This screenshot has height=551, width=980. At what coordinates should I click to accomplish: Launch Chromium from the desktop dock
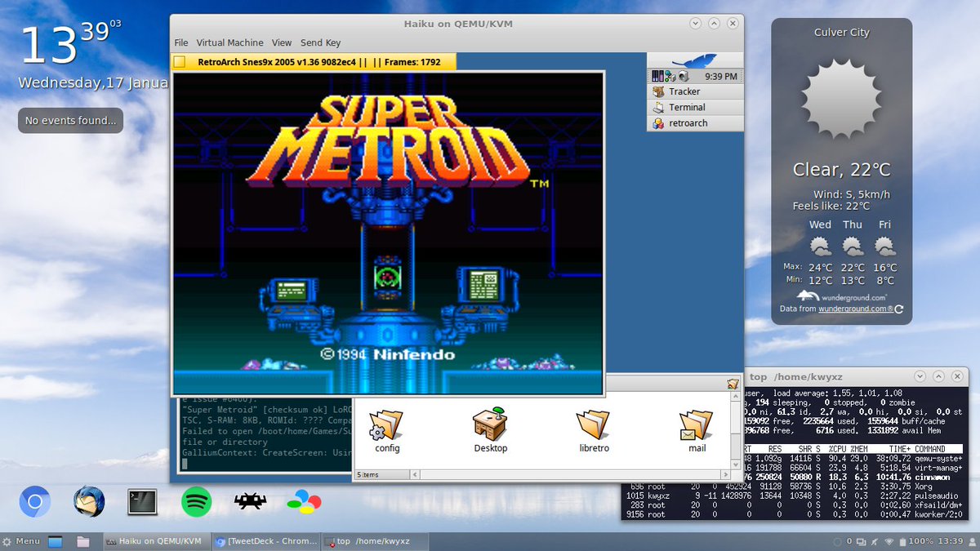click(35, 501)
